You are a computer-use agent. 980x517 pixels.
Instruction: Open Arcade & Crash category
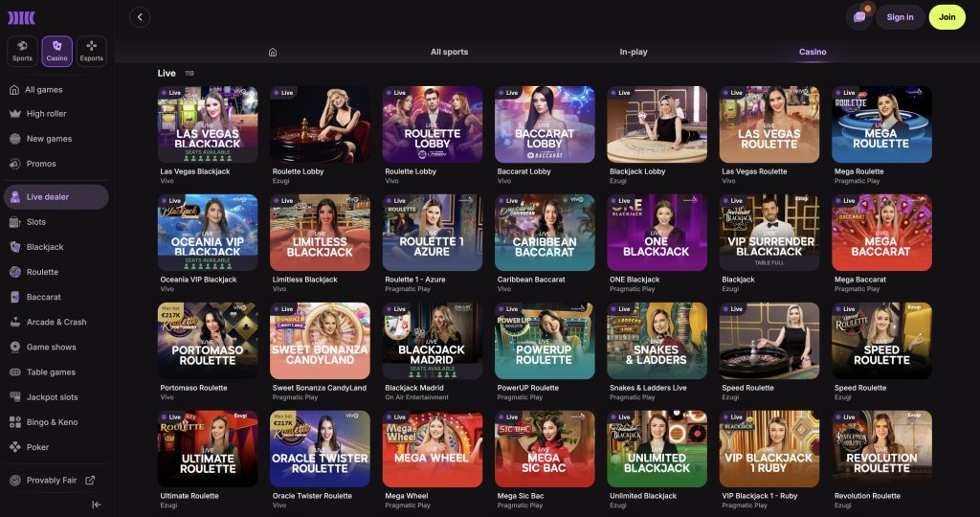pyautogui.click(x=55, y=322)
